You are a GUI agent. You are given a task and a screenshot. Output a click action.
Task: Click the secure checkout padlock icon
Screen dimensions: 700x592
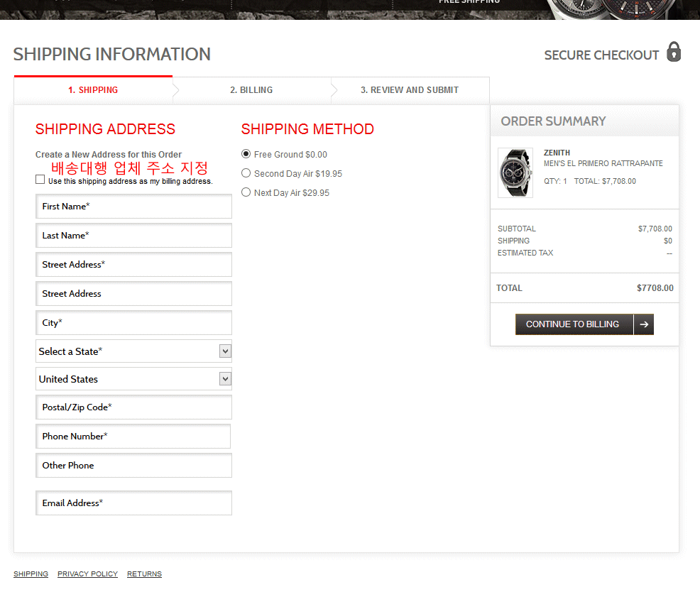(674, 53)
